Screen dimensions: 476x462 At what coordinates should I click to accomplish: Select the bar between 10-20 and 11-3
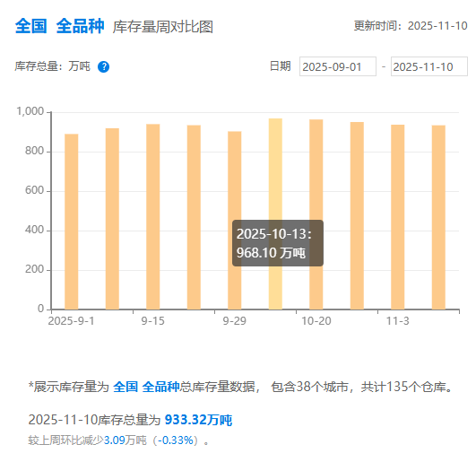(357, 215)
